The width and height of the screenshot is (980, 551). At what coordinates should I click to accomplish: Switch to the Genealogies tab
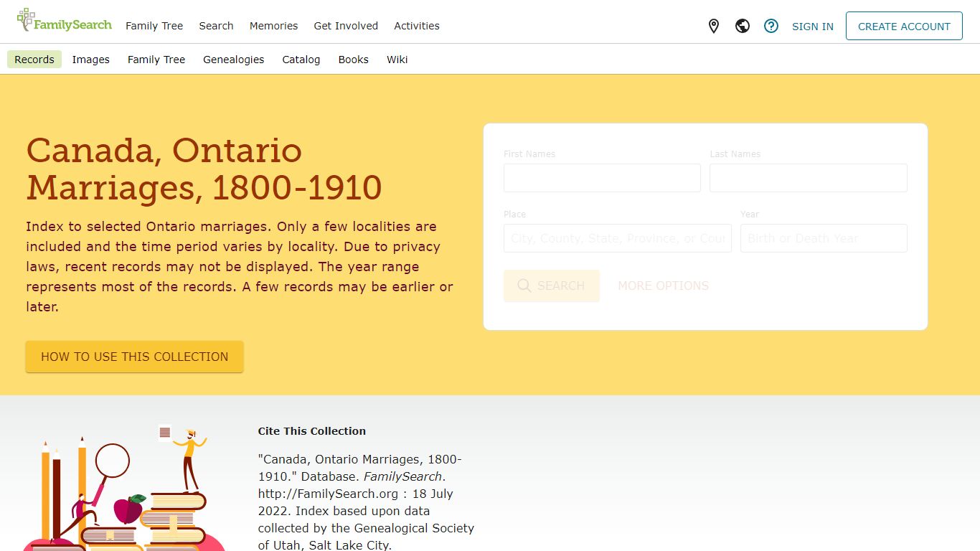[234, 60]
